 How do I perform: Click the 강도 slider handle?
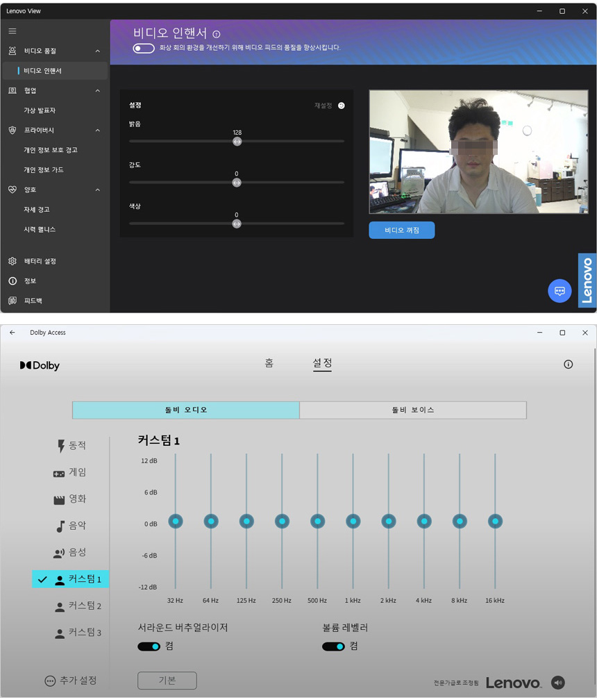coord(237,183)
